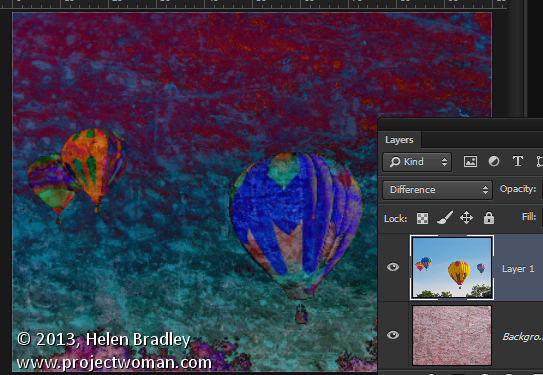
Task: Switch to the Layers tab
Action: coord(399,140)
